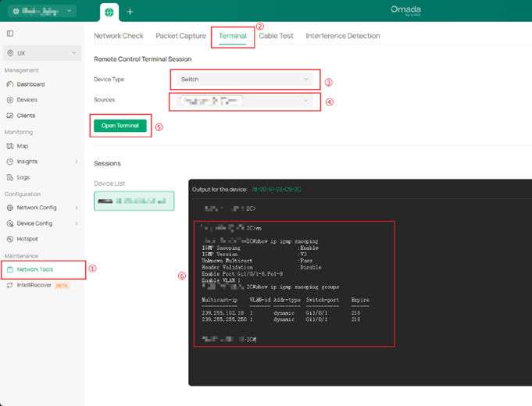Expand the UX site selector
Viewport: 532px width, 406px height.
click(x=42, y=53)
